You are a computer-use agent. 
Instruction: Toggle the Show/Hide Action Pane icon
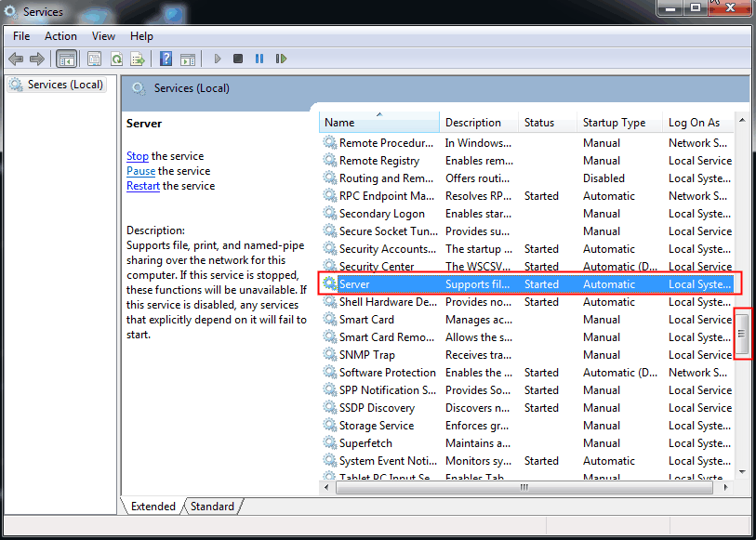[x=188, y=59]
